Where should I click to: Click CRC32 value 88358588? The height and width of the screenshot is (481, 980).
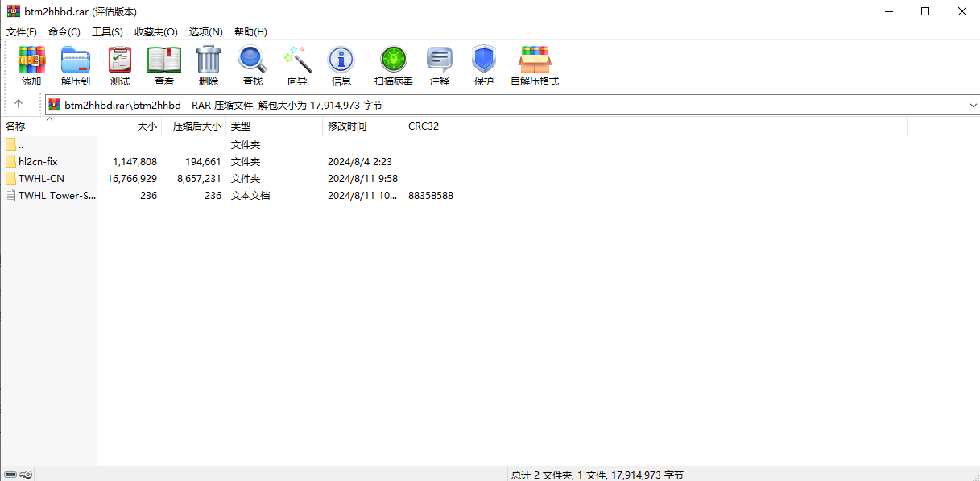pyautogui.click(x=431, y=195)
